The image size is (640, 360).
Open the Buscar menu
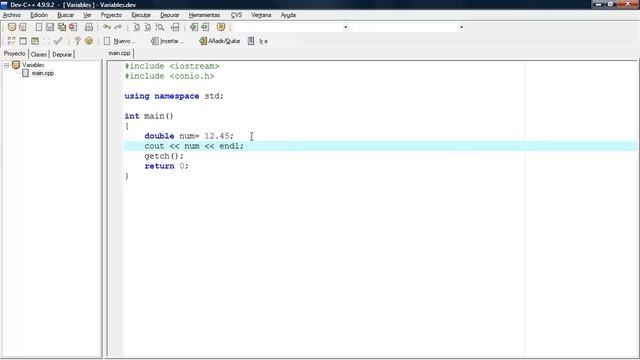(x=65, y=15)
